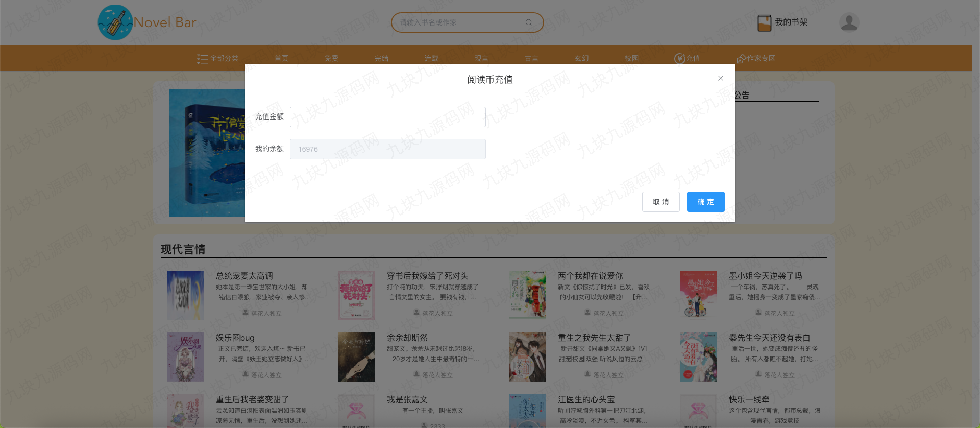Select the 完结 nav item
Screen dimensions: 980x428
(x=382, y=59)
